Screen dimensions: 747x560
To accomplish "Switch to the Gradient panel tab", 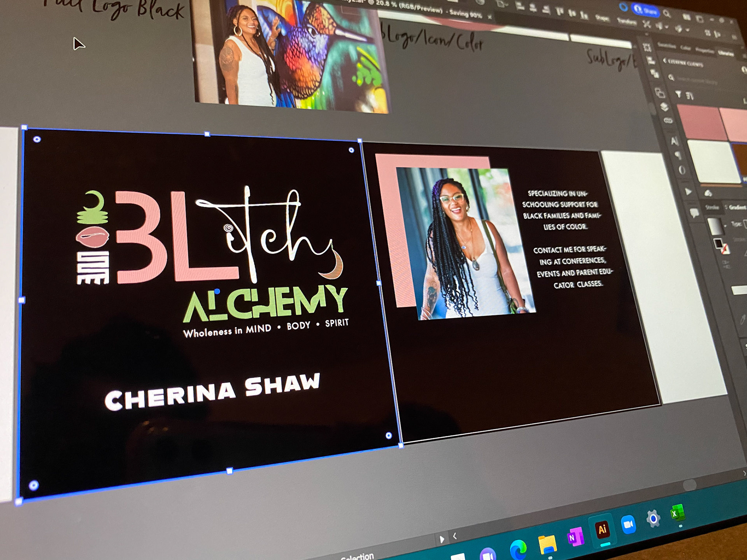I will tap(737, 207).
